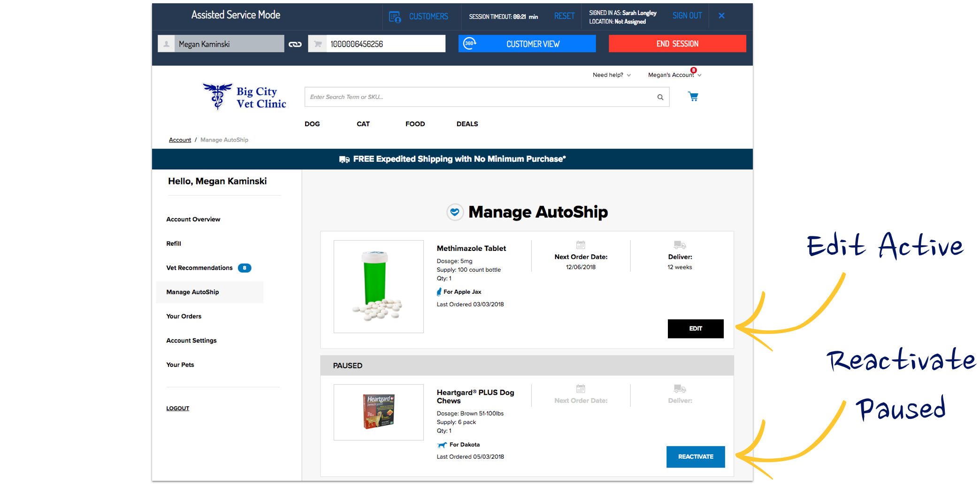The image size is (980, 485).
Task: Click the shipping truck icon in the banner
Action: [345, 159]
